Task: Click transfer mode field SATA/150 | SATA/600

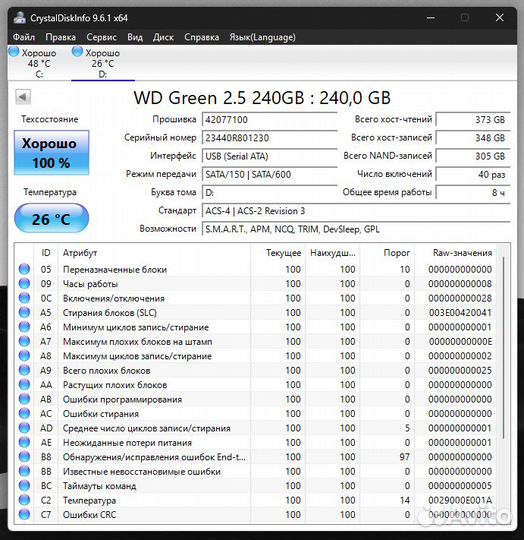Action: (x=270, y=174)
